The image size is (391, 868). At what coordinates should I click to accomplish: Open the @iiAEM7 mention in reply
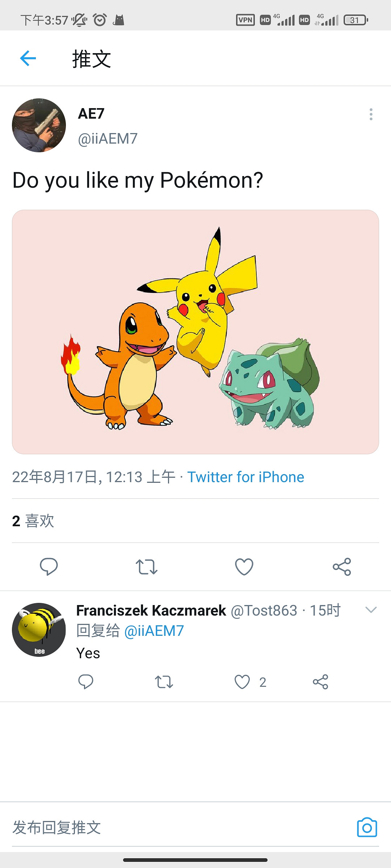(154, 631)
